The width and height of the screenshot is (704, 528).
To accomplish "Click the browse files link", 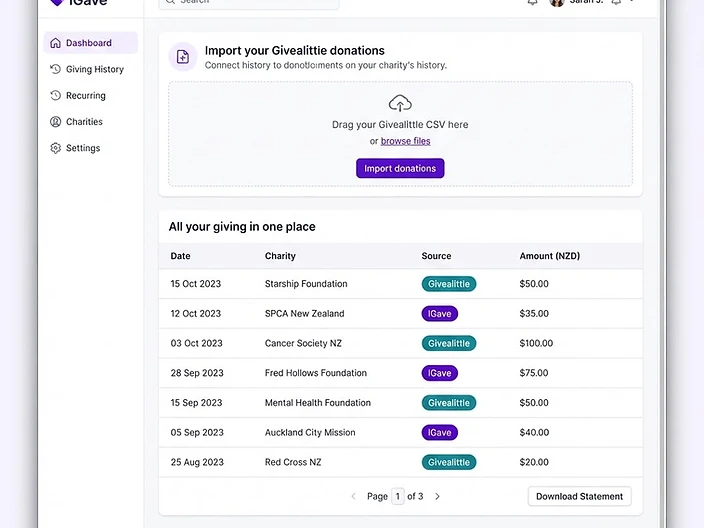I will [405, 141].
